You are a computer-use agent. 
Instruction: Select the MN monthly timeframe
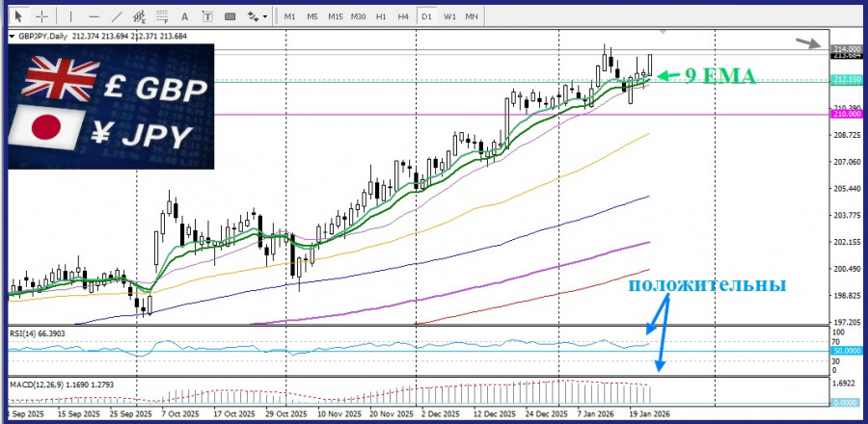472,16
